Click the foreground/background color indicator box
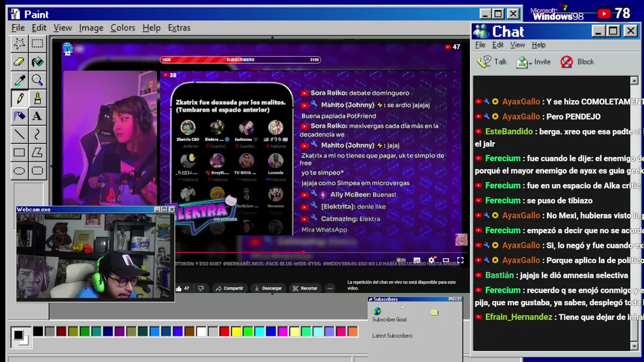This screenshot has width=644, height=362. click(x=20, y=336)
